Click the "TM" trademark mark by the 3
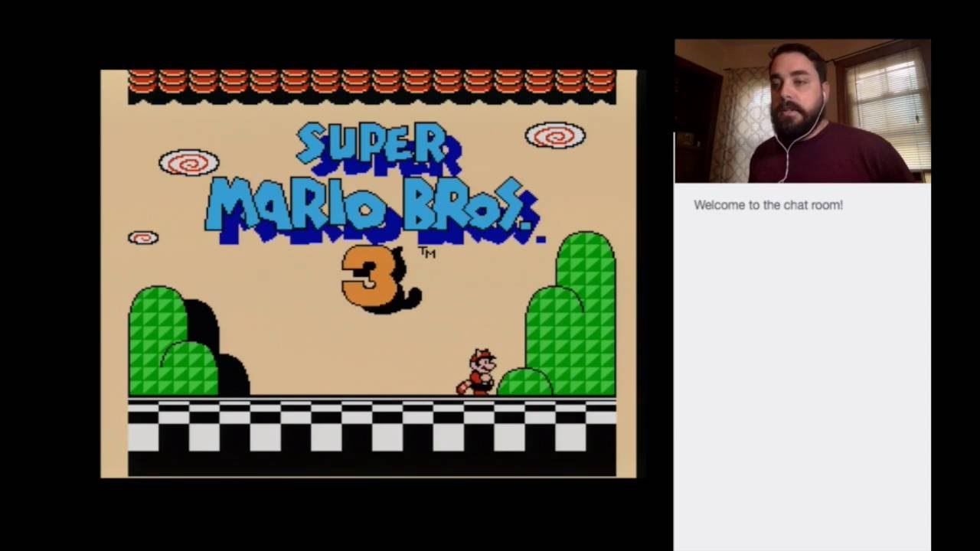The height and width of the screenshot is (551, 980). click(x=426, y=253)
